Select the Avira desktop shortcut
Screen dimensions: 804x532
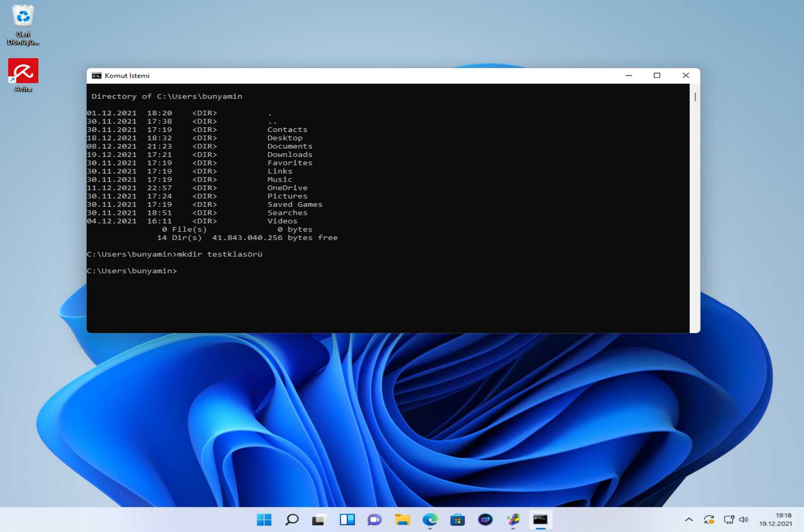(x=23, y=75)
